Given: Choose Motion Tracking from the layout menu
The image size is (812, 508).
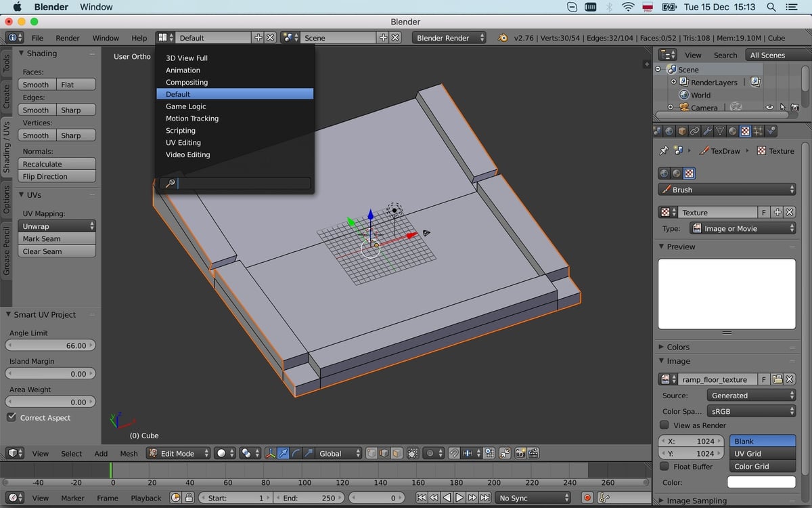Looking at the screenshot, I should (193, 118).
